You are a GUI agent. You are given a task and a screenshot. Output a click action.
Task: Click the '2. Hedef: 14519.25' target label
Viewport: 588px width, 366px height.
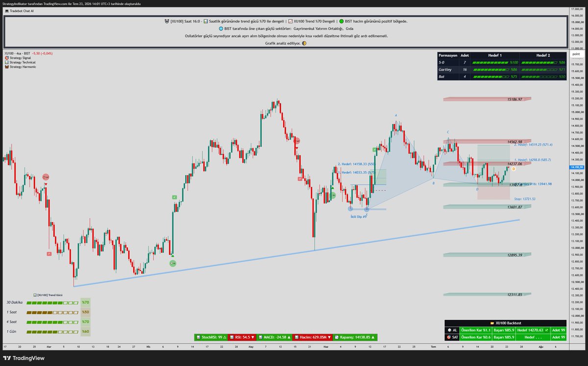click(x=533, y=145)
